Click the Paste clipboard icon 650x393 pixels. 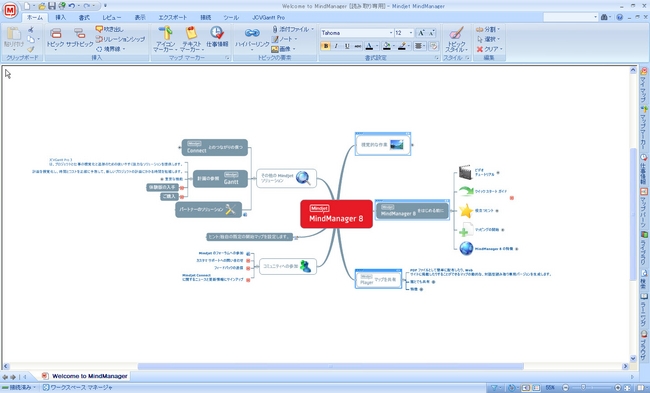(x=14, y=34)
